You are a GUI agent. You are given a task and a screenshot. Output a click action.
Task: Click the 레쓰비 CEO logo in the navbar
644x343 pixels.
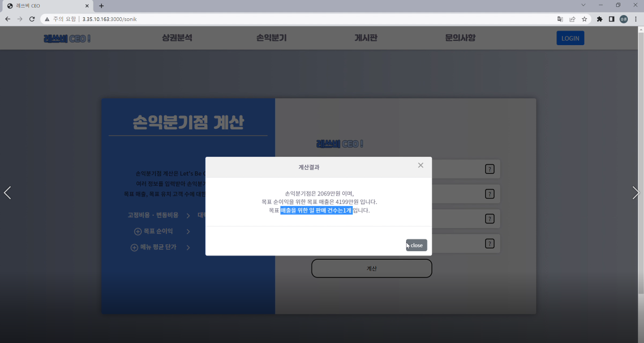[x=67, y=39]
